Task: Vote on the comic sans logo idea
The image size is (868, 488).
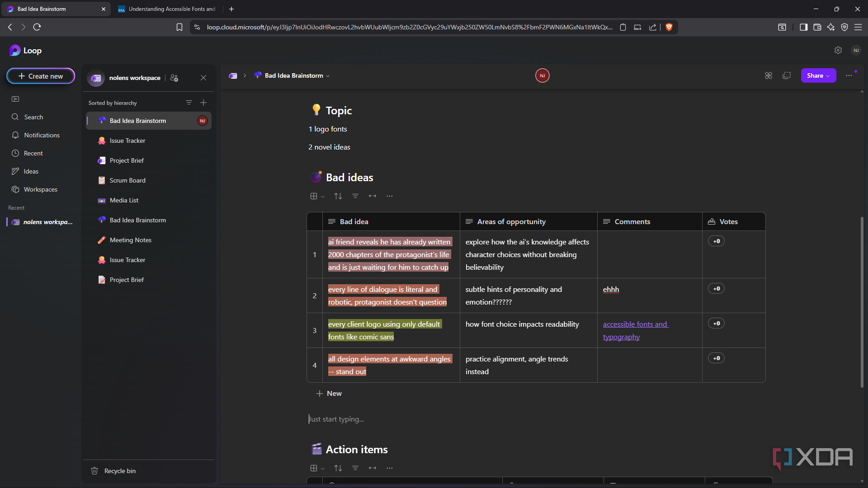Action: pyautogui.click(x=717, y=324)
